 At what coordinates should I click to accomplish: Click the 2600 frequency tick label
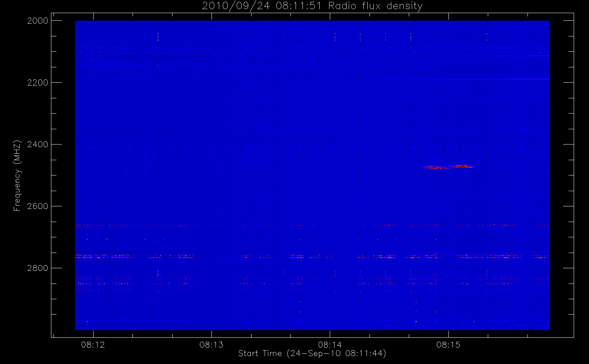click(x=38, y=206)
